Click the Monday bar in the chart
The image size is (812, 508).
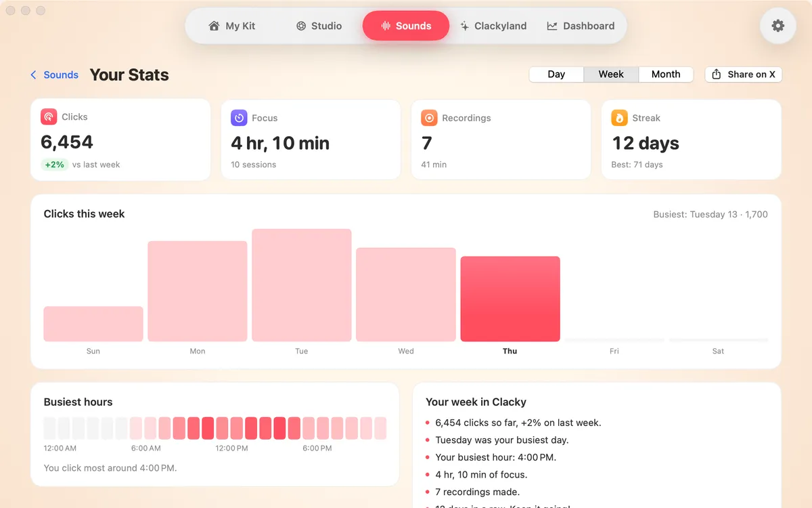coord(198,291)
